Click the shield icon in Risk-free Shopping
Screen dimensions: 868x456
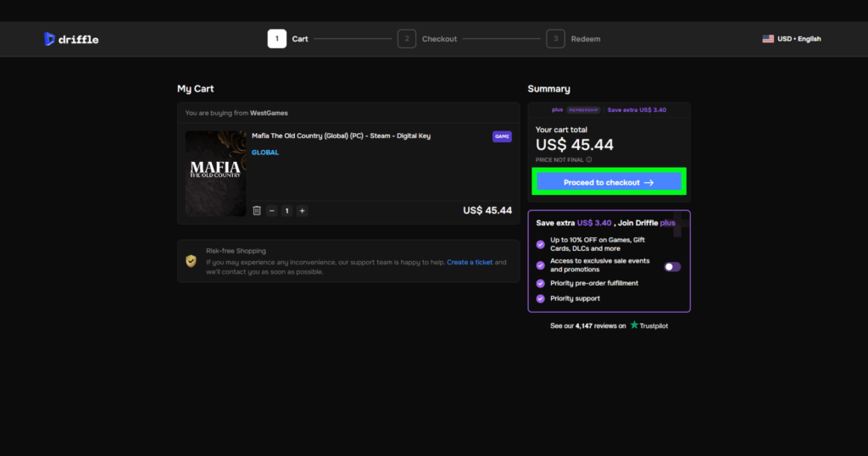192,261
